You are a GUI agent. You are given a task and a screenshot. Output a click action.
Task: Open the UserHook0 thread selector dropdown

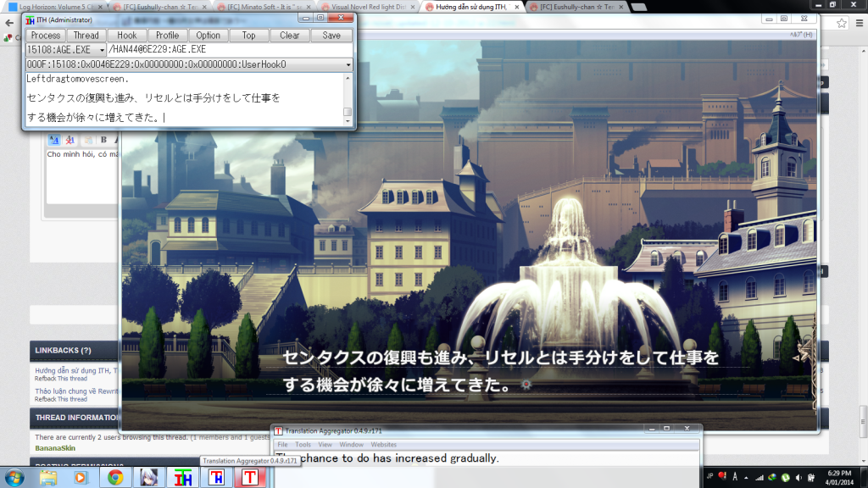[348, 64]
